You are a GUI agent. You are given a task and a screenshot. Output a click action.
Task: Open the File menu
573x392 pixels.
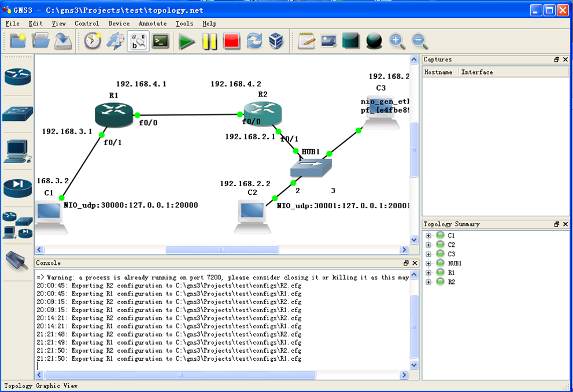click(x=12, y=23)
